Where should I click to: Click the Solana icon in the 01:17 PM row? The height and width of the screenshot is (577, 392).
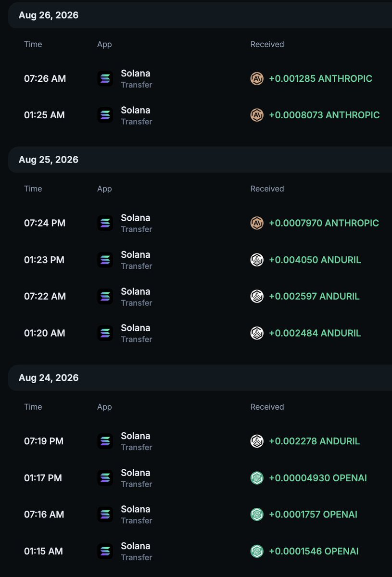pyautogui.click(x=105, y=478)
